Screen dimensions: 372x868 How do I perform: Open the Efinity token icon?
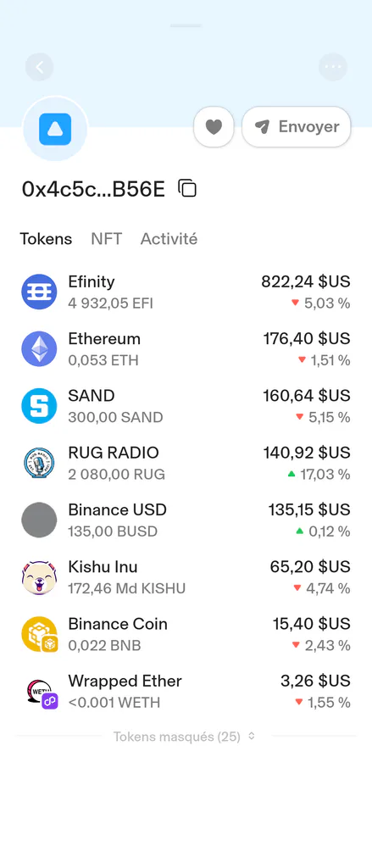pos(39,292)
